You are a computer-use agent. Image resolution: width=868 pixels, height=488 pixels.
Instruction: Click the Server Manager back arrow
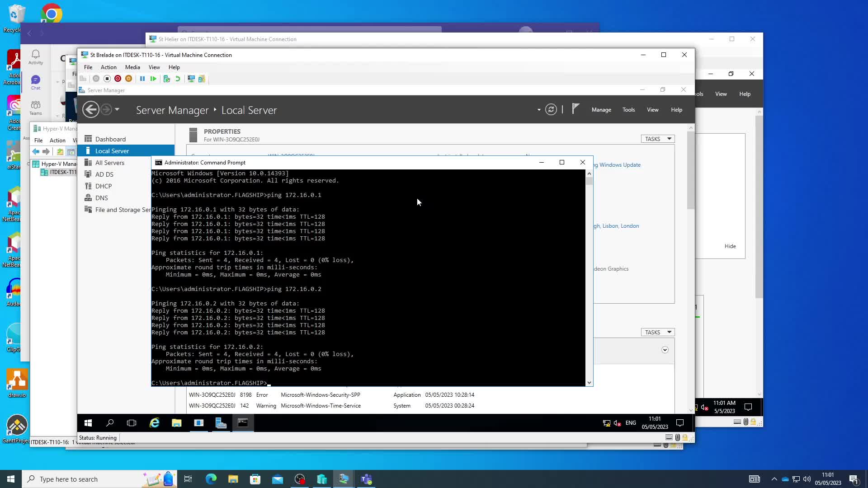pyautogui.click(x=91, y=109)
